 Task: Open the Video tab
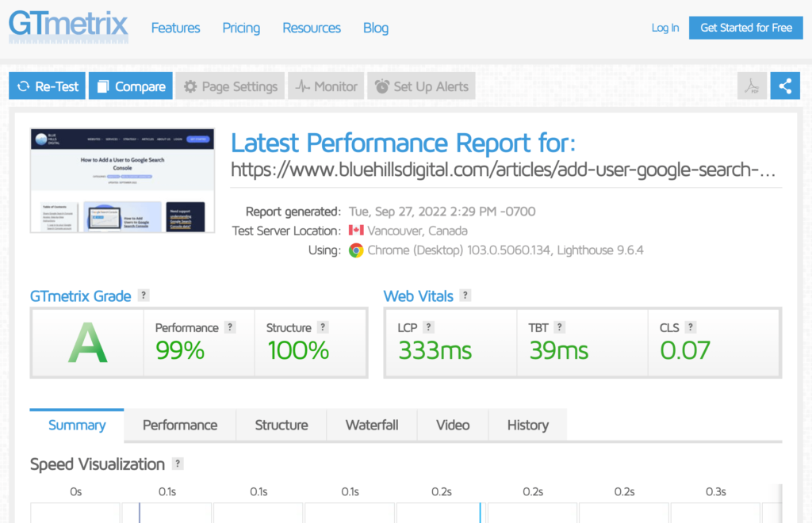(453, 426)
